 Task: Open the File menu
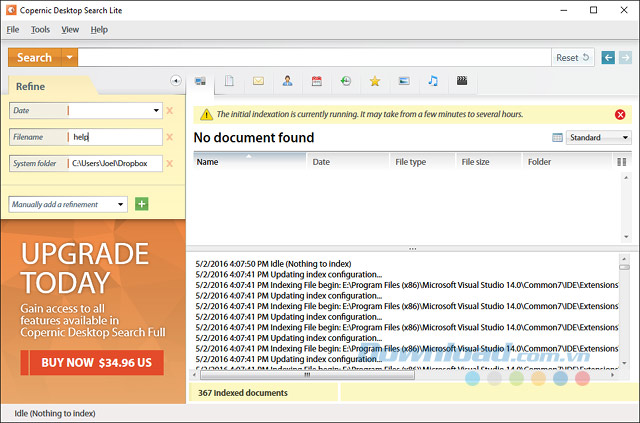point(13,30)
